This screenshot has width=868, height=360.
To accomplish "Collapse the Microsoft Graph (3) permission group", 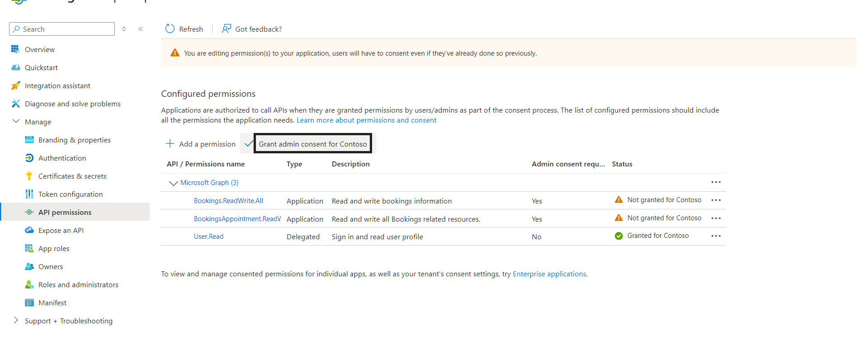I will click(x=173, y=183).
